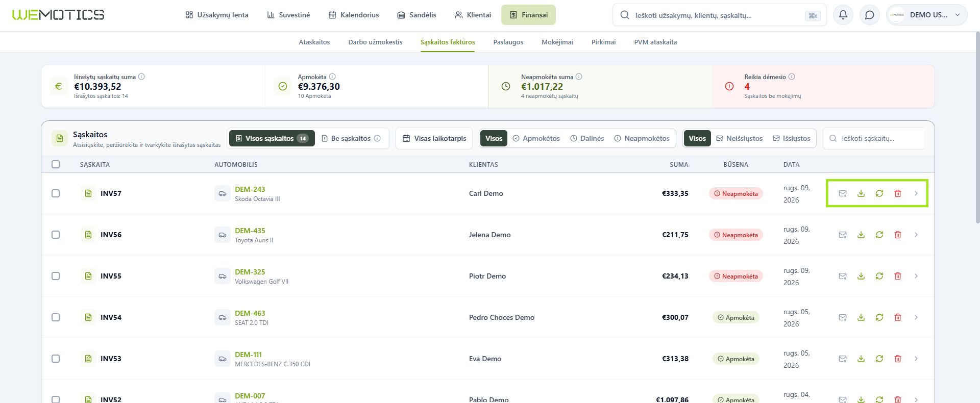Follow the DEM-325 link
Screen dimensions: 980x403
click(x=250, y=272)
